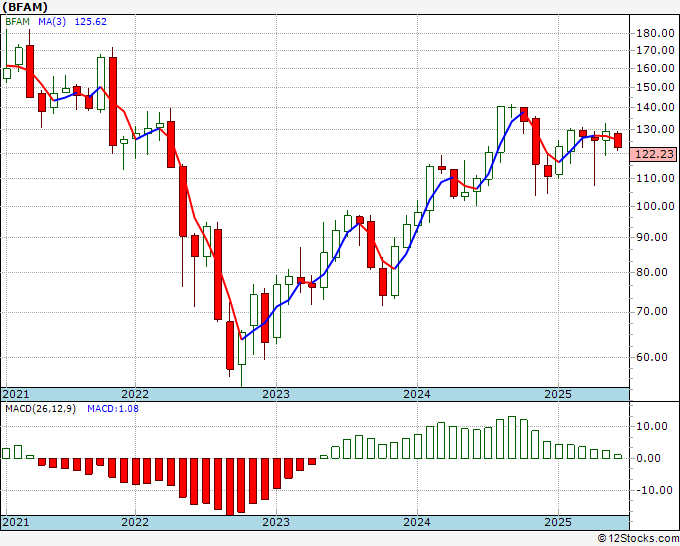The height and width of the screenshot is (546, 680).
Task: Click 2025 on the price chart timeline
Action: [558, 394]
